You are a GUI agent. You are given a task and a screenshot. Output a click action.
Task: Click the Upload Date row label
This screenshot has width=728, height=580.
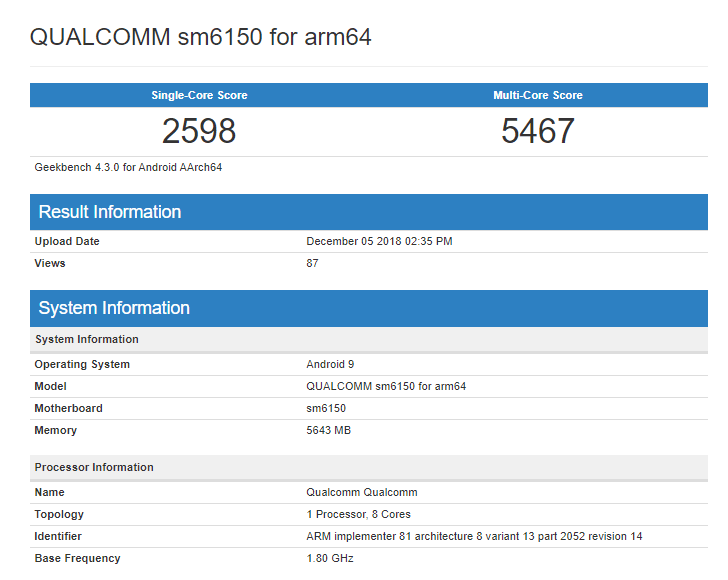(x=67, y=241)
